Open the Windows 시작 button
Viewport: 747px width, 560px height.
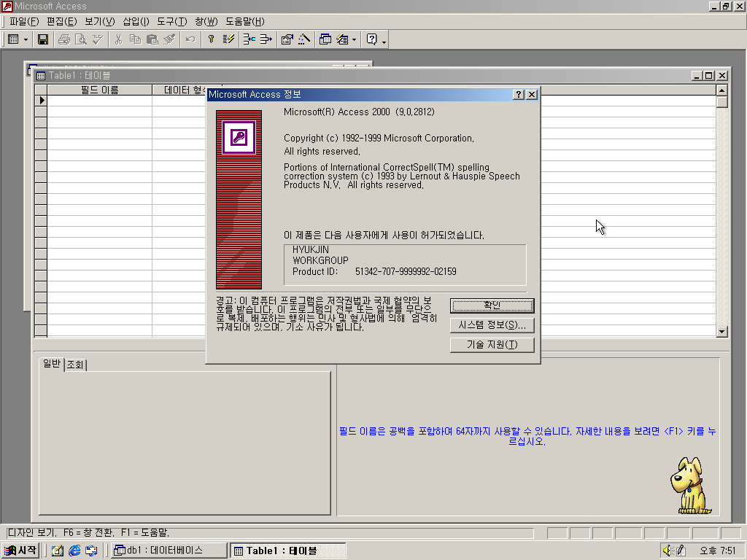click(20, 551)
